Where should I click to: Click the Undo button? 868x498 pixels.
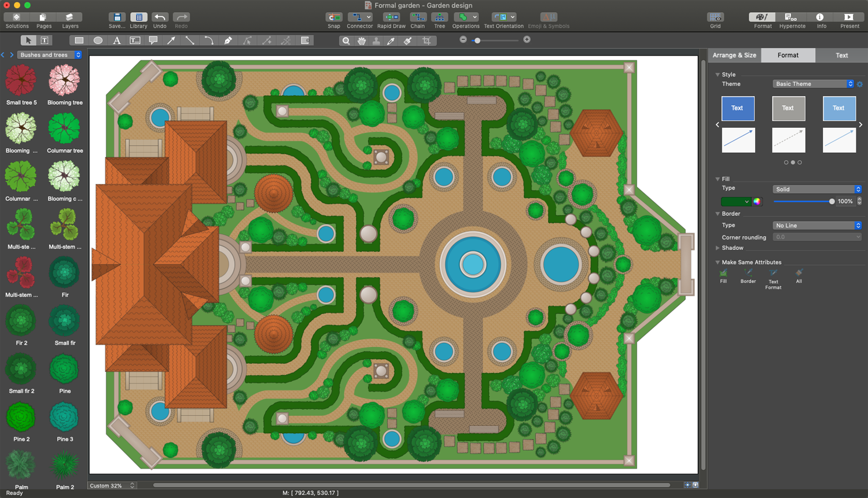[x=160, y=17]
